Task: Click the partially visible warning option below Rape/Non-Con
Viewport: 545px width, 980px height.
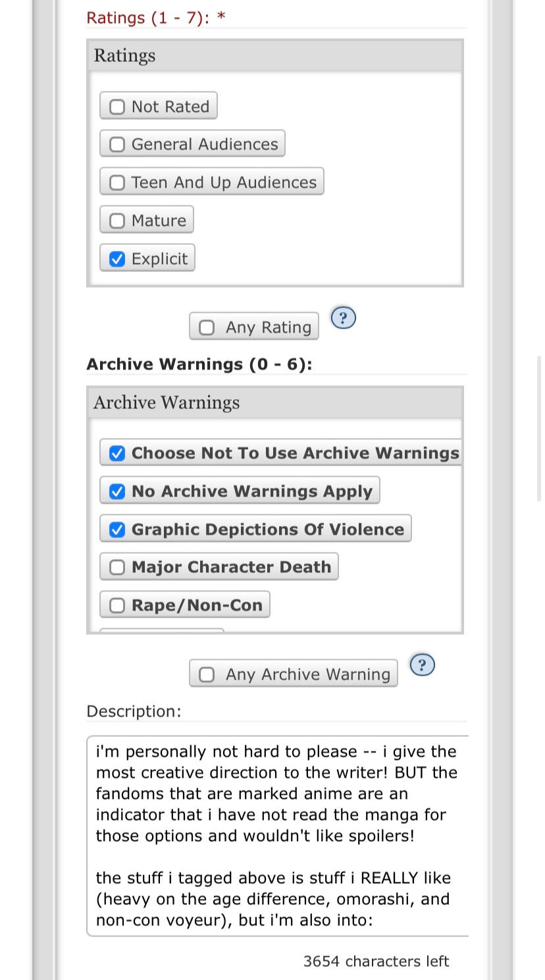Action: click(161, 630)
